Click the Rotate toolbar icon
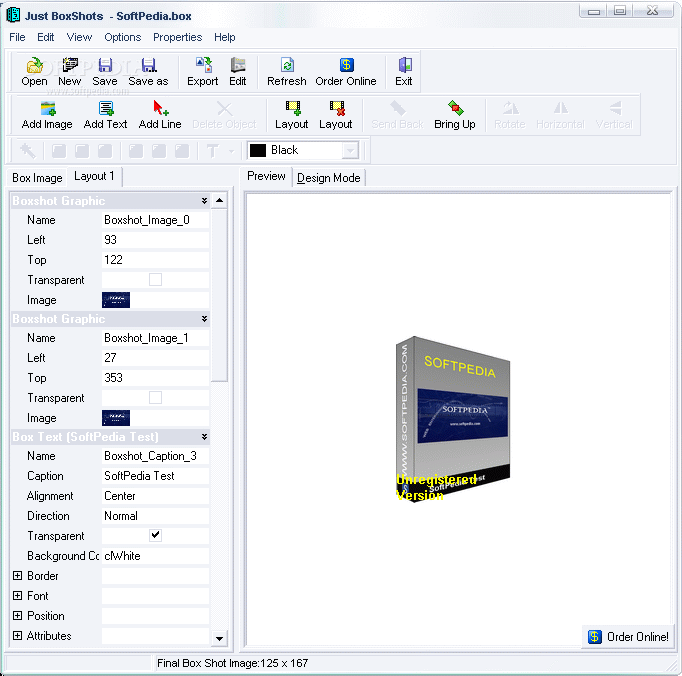This screenshot has width=682, height=676. click(510, 115)
